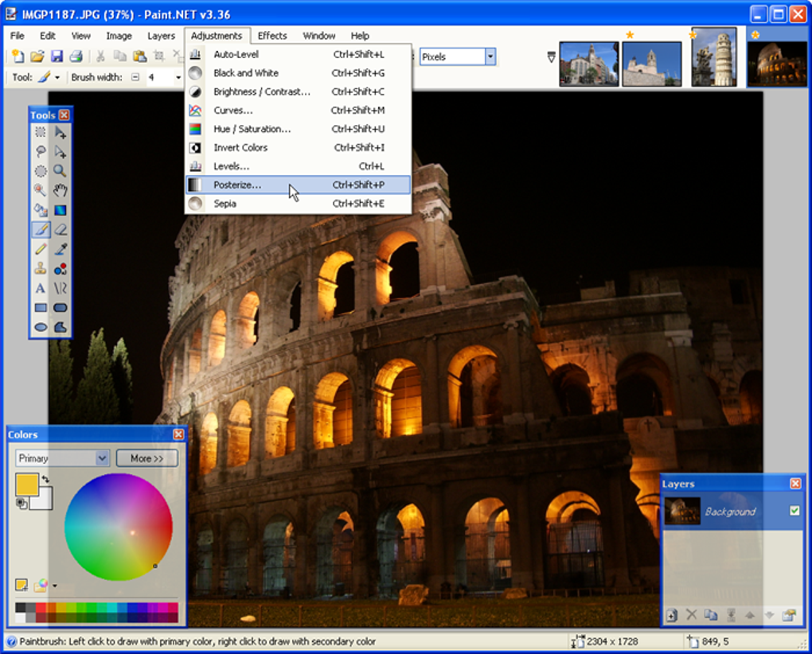Viewport: 812px width, 654px height.
Task: Select the Text tool
Action: tap(40, 288)
